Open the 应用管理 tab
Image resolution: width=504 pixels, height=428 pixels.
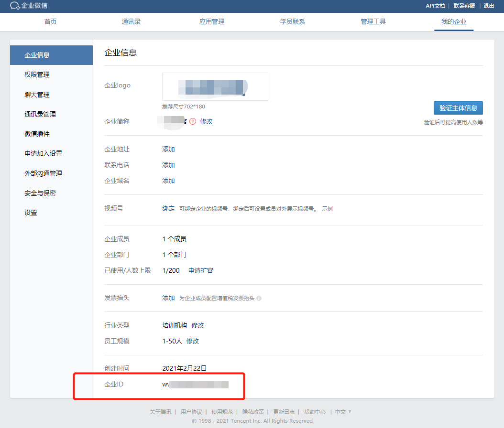pyautogui.click(x=211, y=21)
